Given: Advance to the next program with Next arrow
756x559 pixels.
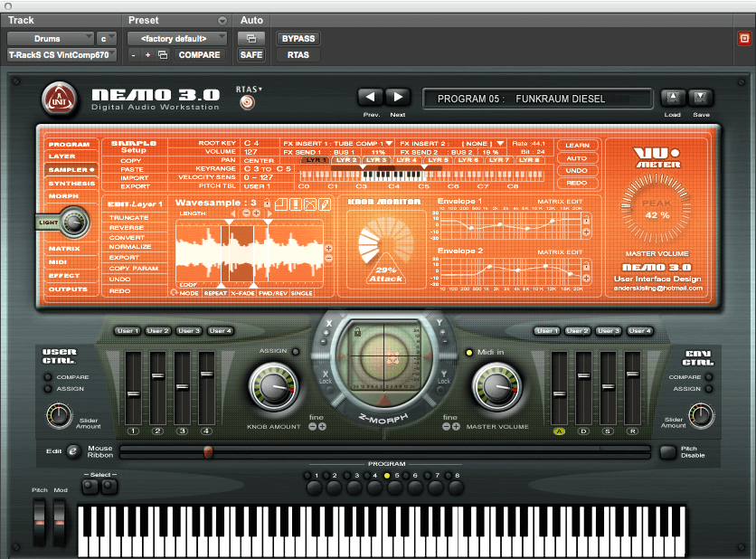Looking at the screenshot, I should point(398,97).
